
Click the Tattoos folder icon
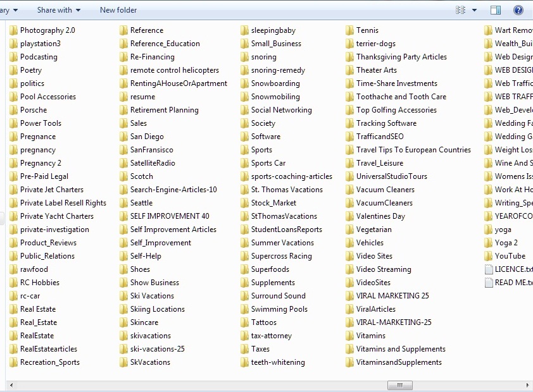tap(244, 322)
